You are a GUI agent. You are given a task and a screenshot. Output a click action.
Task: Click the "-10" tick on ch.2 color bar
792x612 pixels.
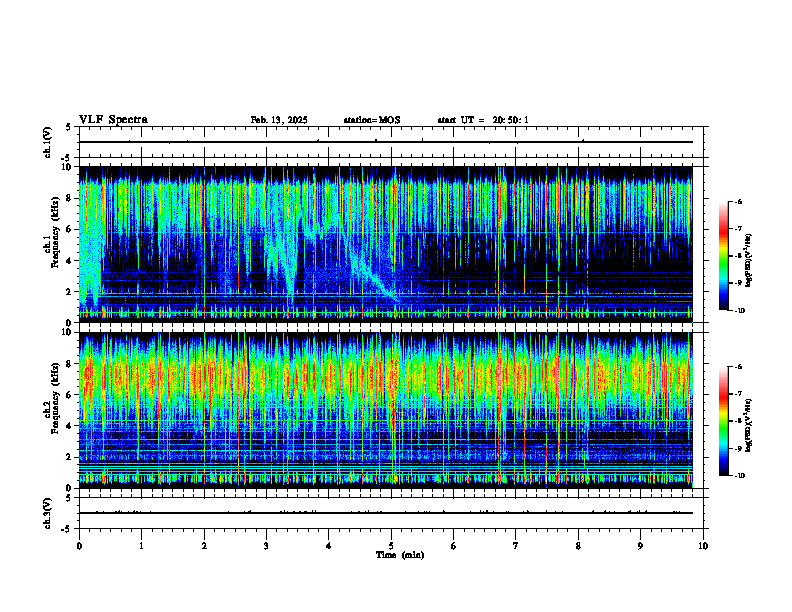click(x=739, y=476)
